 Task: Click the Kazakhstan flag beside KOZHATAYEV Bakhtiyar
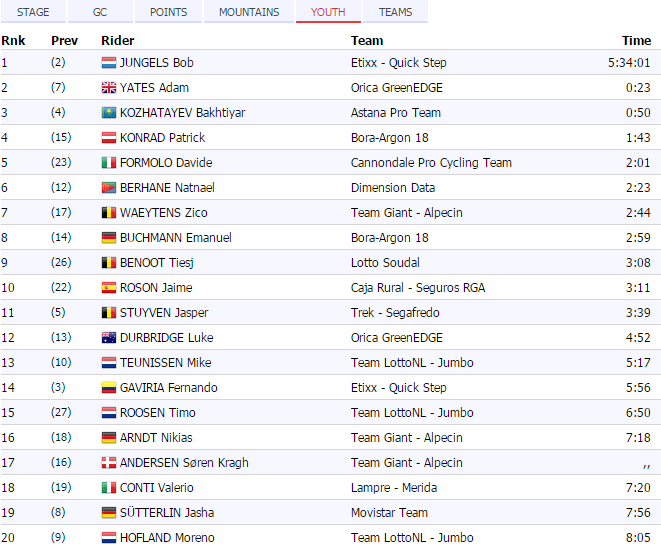pos(109,113)
